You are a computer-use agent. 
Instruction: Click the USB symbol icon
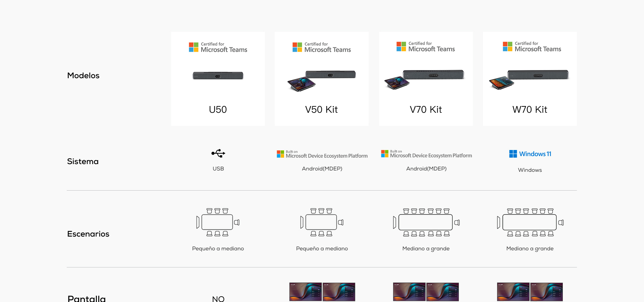coord(218,153)
